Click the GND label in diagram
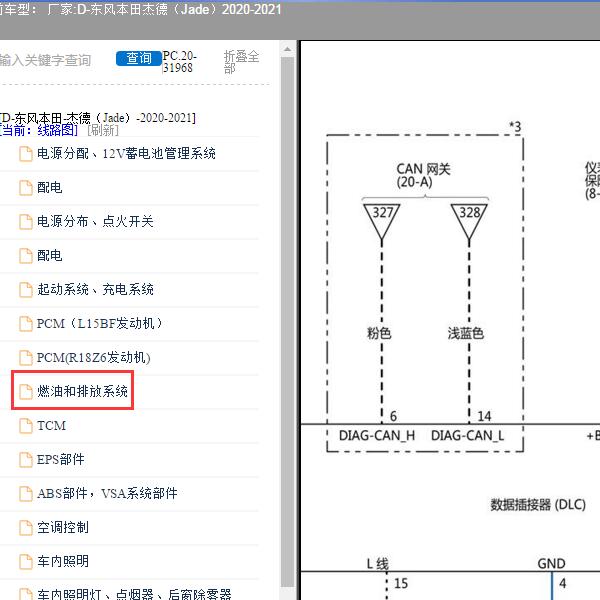 tap(551, 564)
